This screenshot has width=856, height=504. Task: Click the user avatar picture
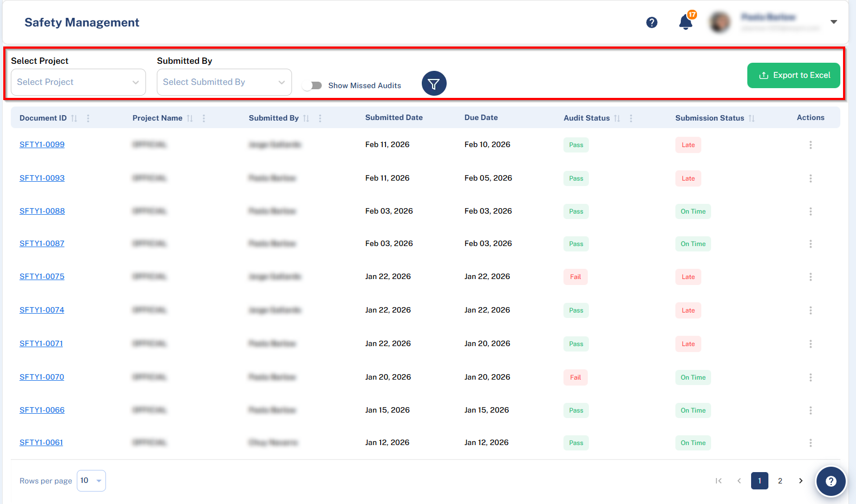tap(720, 22)
